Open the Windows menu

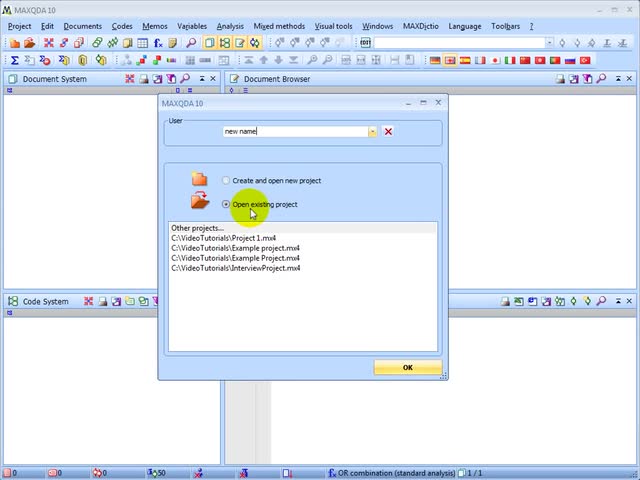pos(378,26)
